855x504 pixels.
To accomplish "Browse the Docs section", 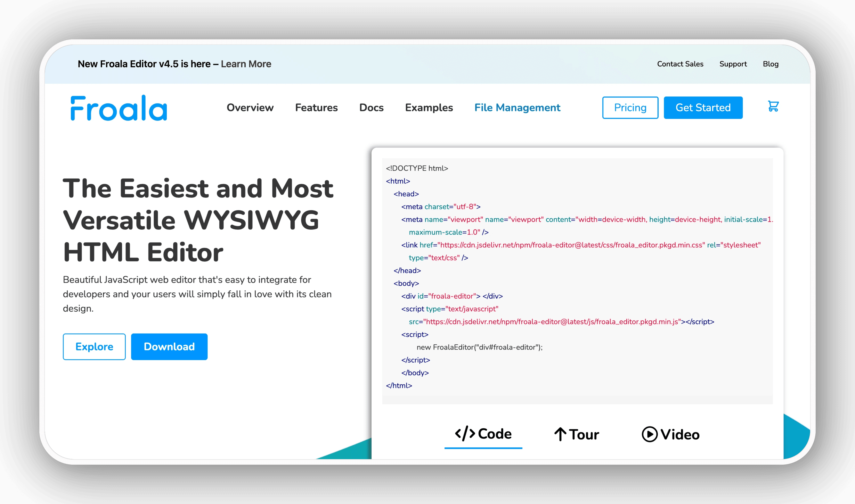I will (x=372, y=108).
